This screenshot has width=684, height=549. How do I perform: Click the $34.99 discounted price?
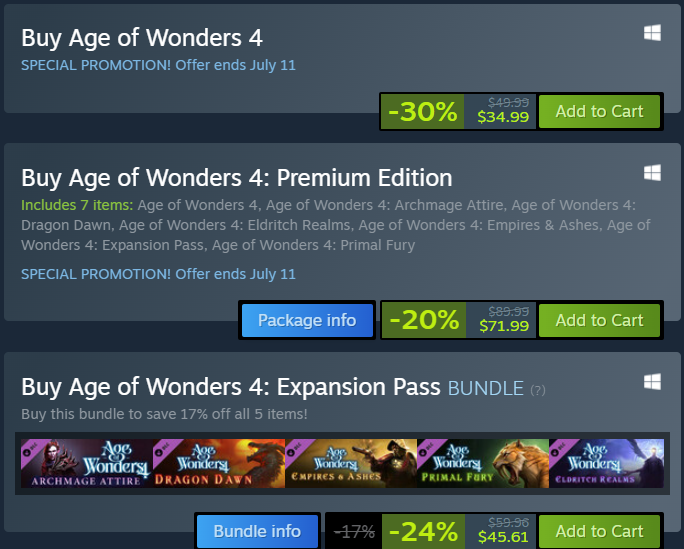(502, 117)
